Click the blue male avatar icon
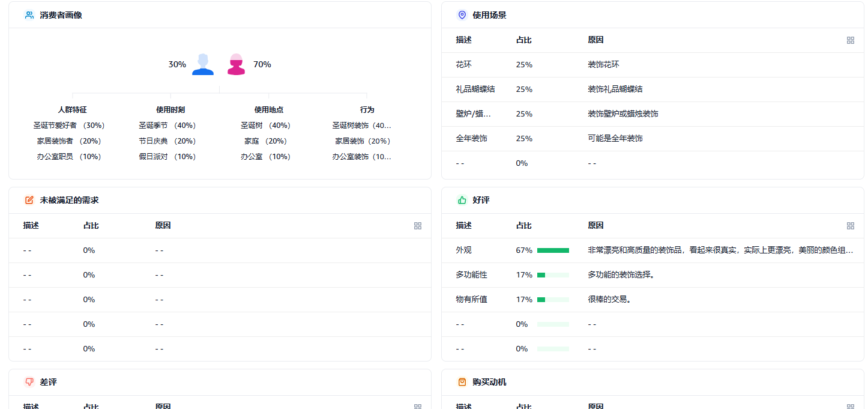This screenshot has width=868, height=409. click(x=203, y=64)
